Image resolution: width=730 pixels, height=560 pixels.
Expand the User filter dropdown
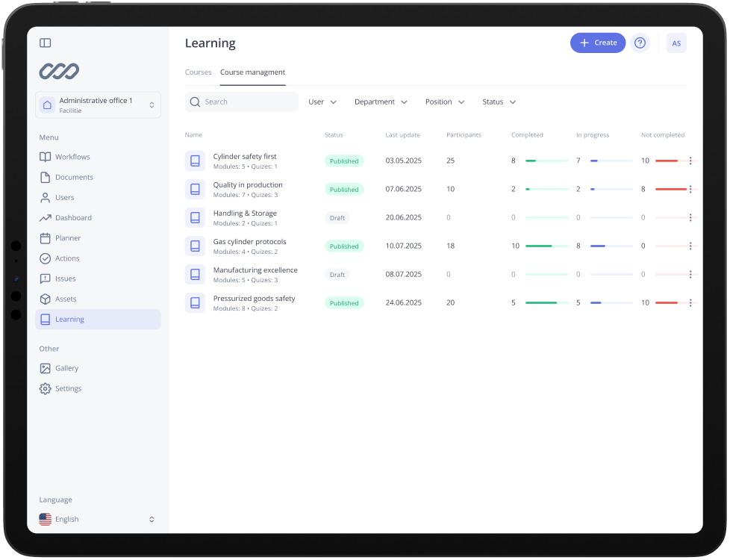[x=322, y=102]
